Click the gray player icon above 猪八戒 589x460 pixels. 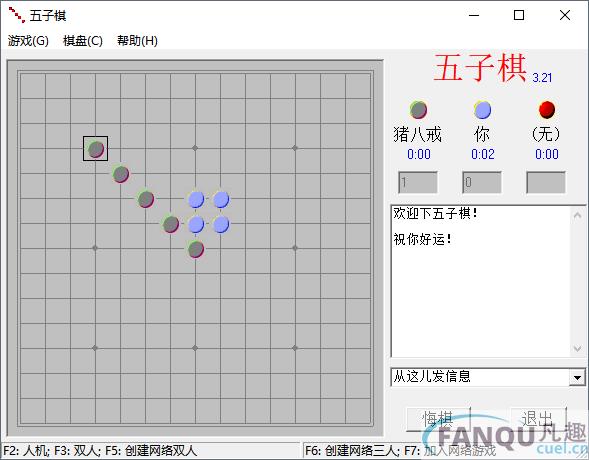(x=418, y=110)
